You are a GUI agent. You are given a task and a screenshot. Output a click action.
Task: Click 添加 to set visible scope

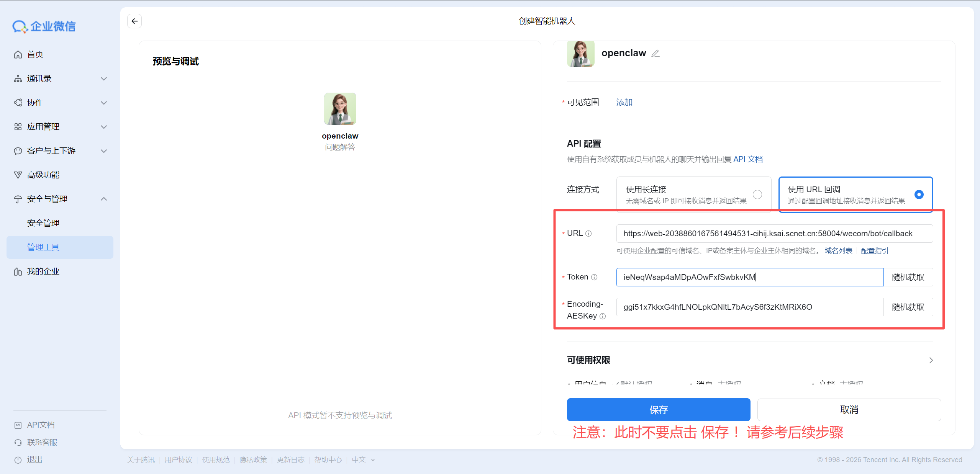pyautogui.click(x=624, y=102)
